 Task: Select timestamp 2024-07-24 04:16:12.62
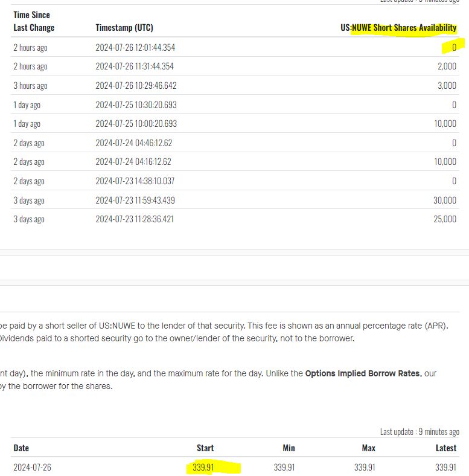(133, 161)
